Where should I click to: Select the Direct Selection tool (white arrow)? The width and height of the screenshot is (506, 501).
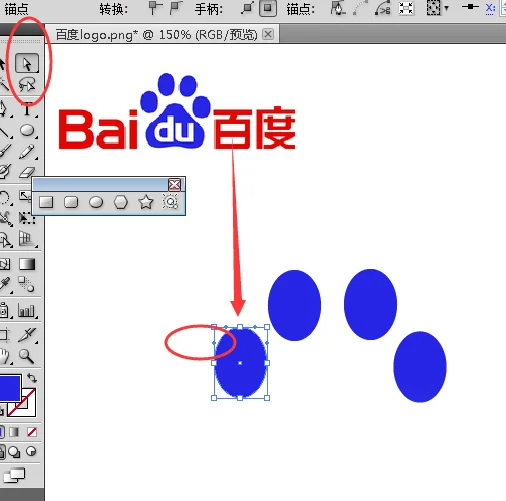[x=27, y=63]
